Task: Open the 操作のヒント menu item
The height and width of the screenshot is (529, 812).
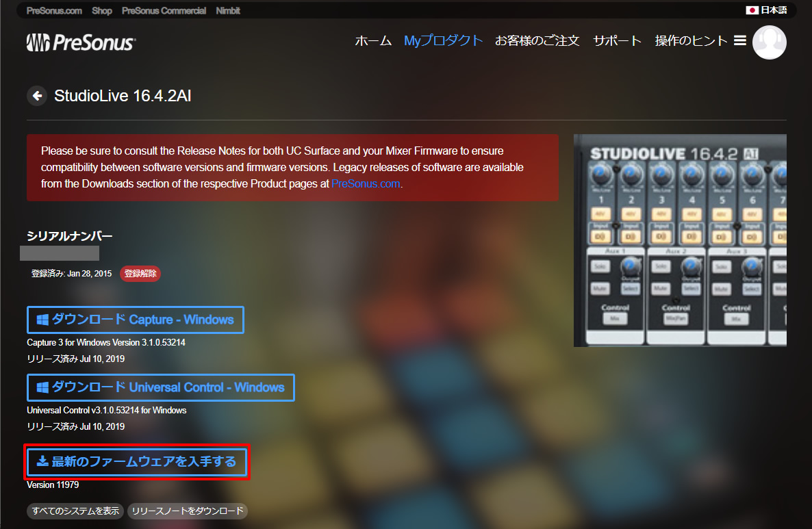Action: 691,41
